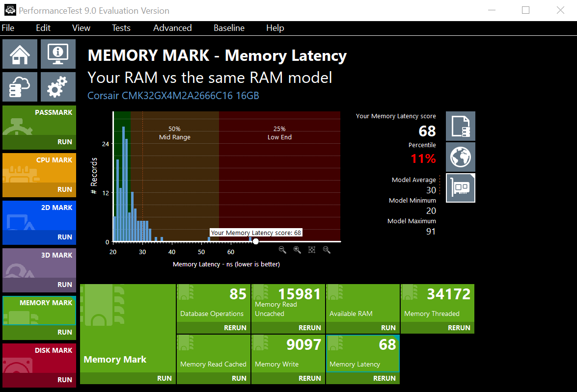This screenshot has width=577, height=392.
Task: Click the score marker dot on chart axis
Action: coord(256,241)
